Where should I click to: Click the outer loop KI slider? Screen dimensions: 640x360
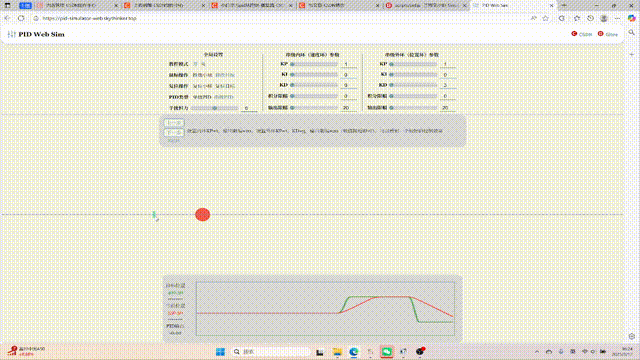(413, 75)
